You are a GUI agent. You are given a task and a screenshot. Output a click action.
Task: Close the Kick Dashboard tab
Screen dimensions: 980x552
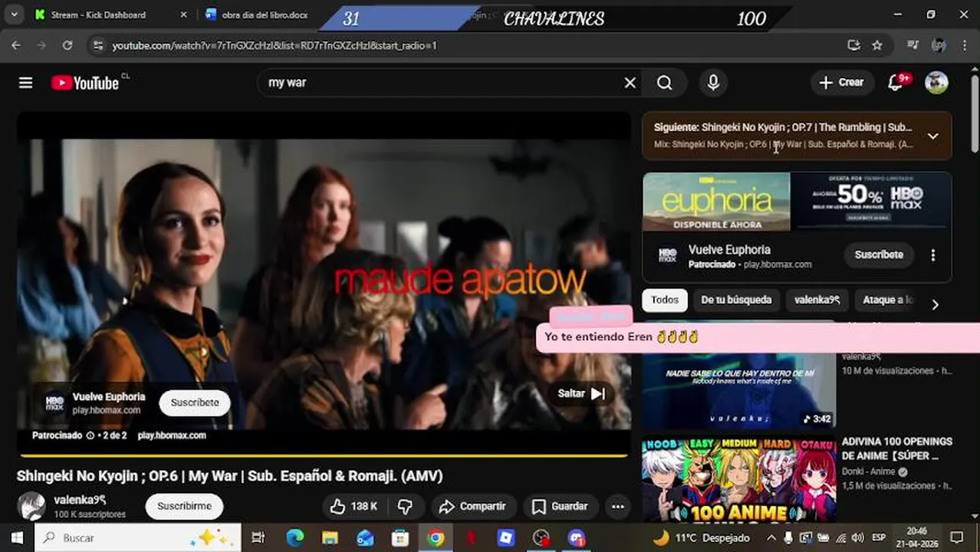click(x=183, y=15)
